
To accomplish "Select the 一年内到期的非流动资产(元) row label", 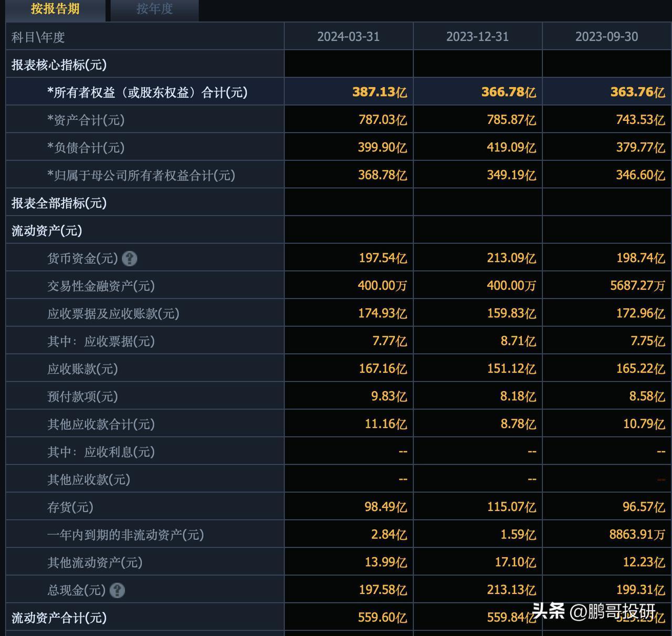I will [x=125, y=535].
